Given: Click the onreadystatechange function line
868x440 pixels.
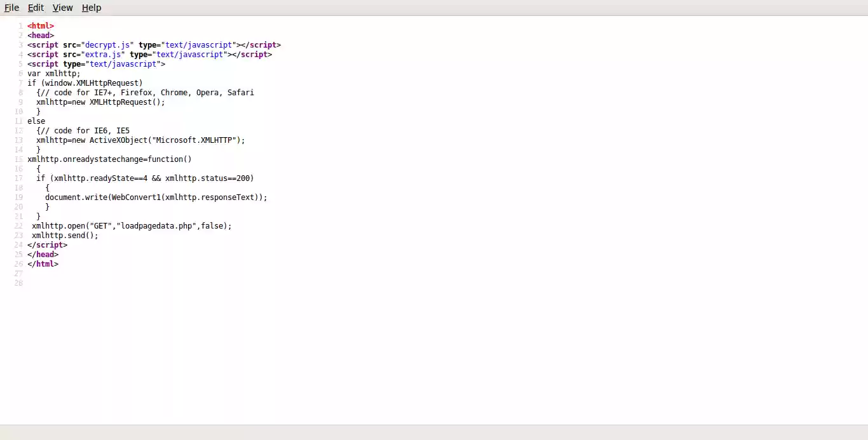Looking at the screenshot, I should pyautogui.click(x=109, y=159).
